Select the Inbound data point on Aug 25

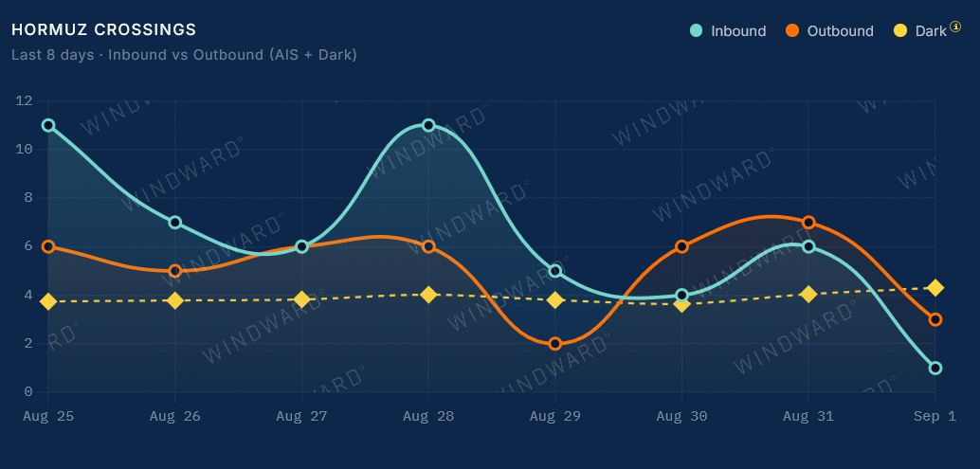pyautogui.click(x=48, y=125)
